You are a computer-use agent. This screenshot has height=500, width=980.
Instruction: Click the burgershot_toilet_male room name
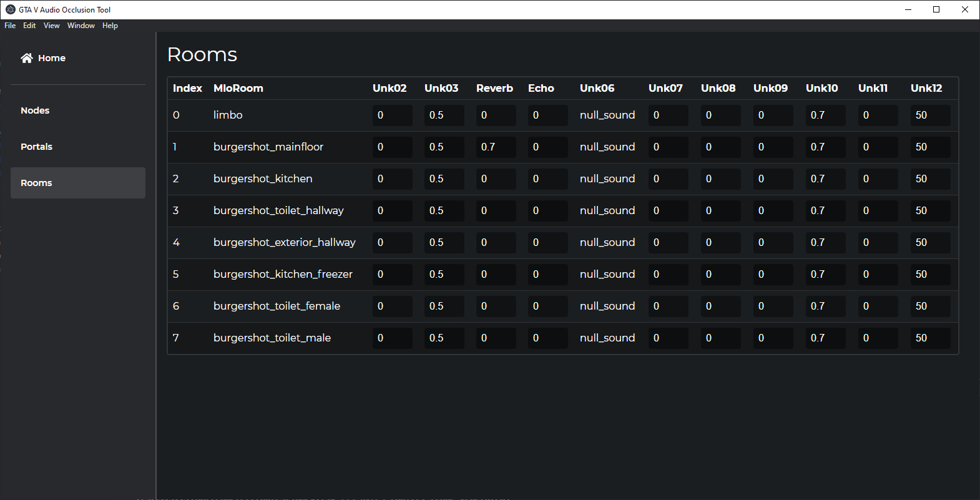click(272, 338)
